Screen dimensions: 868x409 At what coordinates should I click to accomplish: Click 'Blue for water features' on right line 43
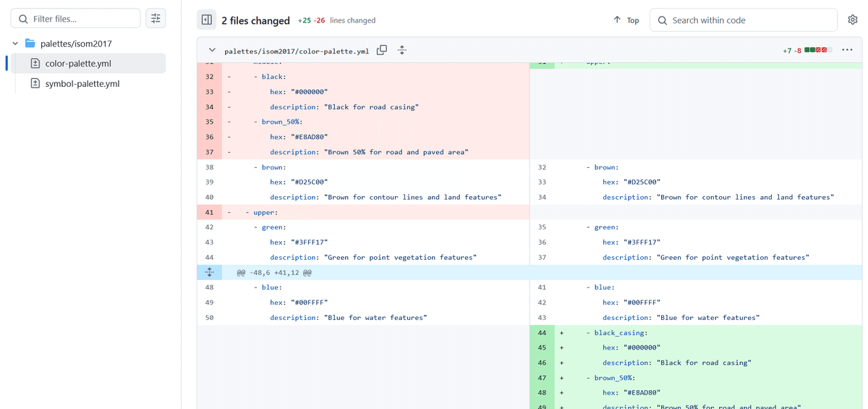(708, 318)
